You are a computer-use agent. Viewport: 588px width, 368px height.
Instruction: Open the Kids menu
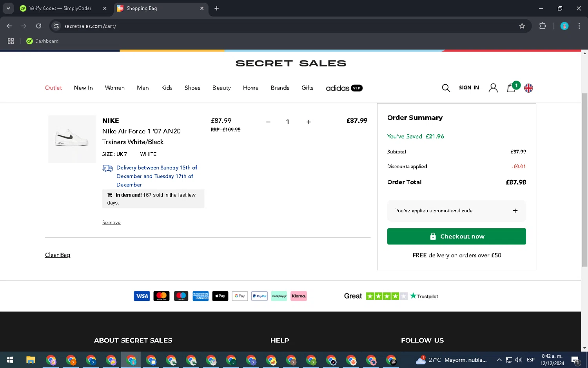pos(167,88)
